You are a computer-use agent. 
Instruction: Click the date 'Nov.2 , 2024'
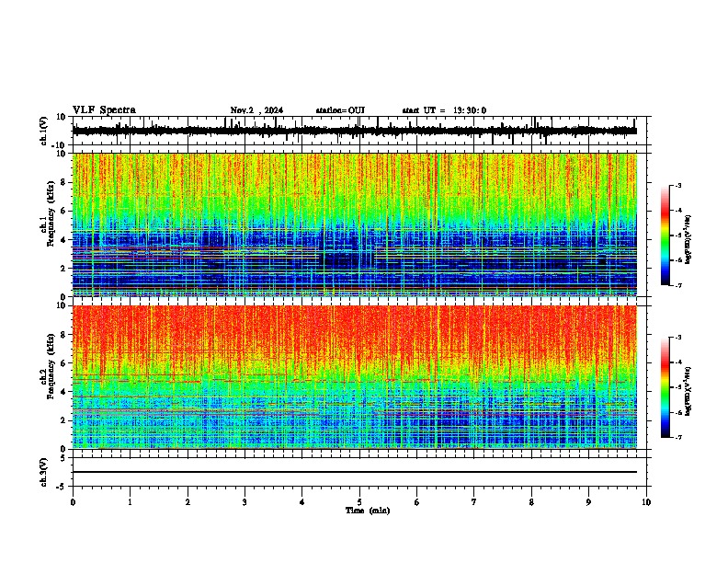[256, 110]
